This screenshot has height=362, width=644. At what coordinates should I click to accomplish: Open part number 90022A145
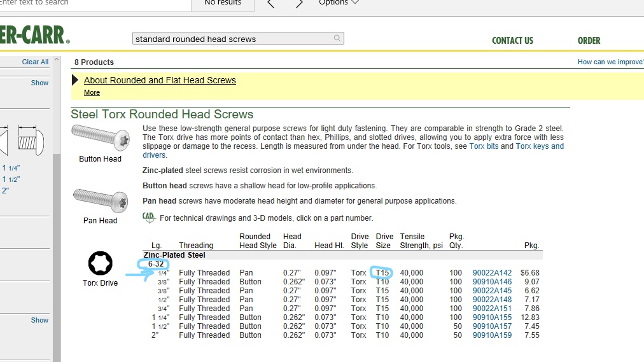pos(492,291)
